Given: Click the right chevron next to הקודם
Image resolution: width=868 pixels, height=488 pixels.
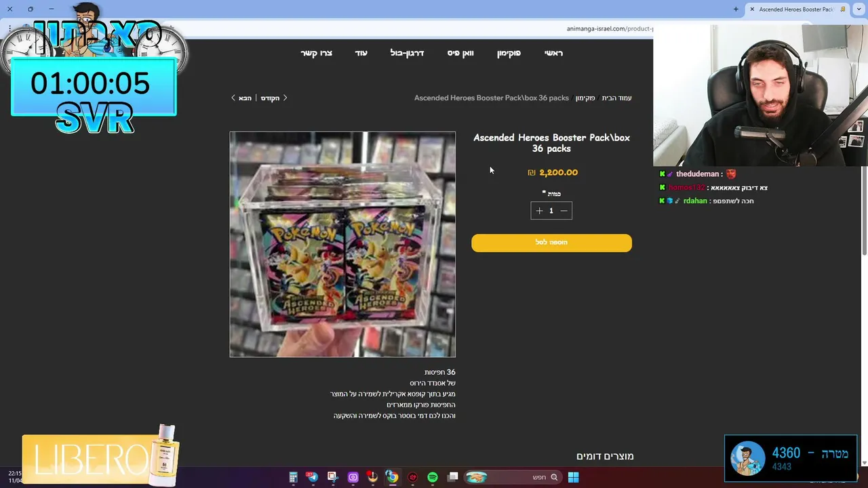Looking at the screenshot, I should (285, 98).
